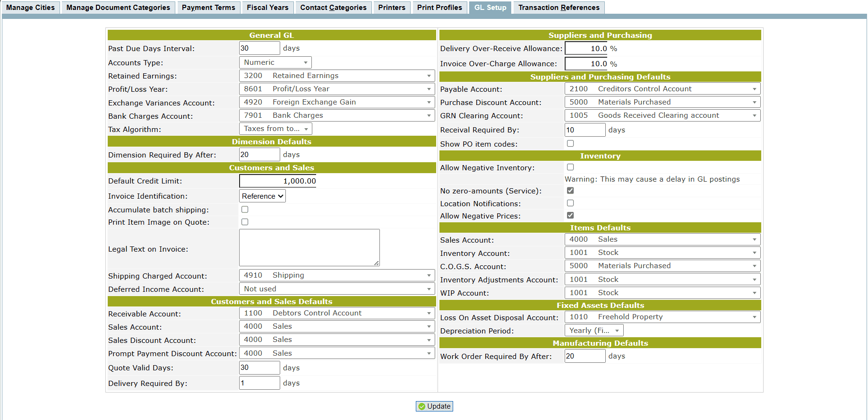The width and height of the screenshot is (868, 420).
Task: Click Delivery Over-Receive Allowance field
Action: [586, 48]
